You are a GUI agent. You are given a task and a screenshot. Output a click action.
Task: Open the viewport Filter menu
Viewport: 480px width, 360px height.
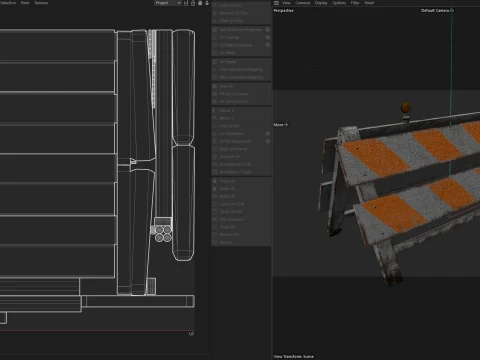tap(355, 3)
